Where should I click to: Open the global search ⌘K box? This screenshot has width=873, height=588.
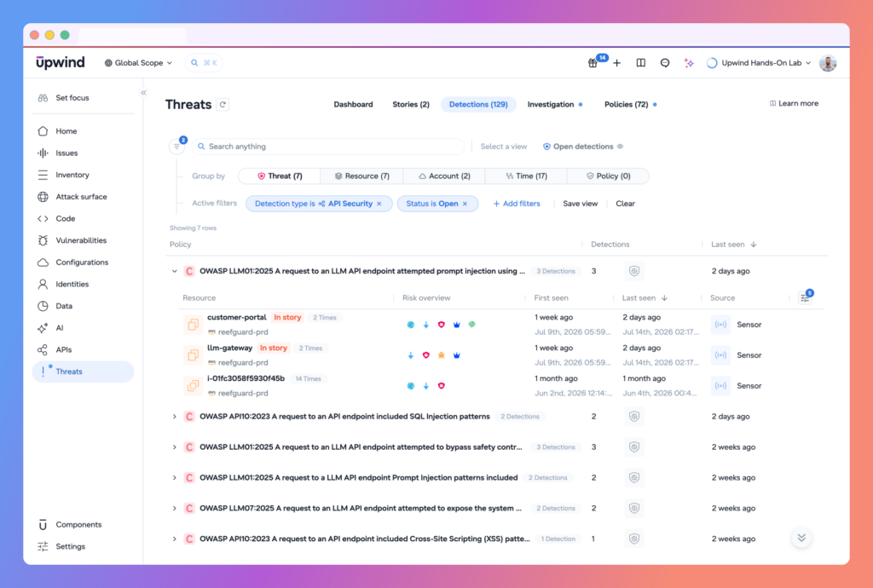pyautogui.click(x=204, y=63)
